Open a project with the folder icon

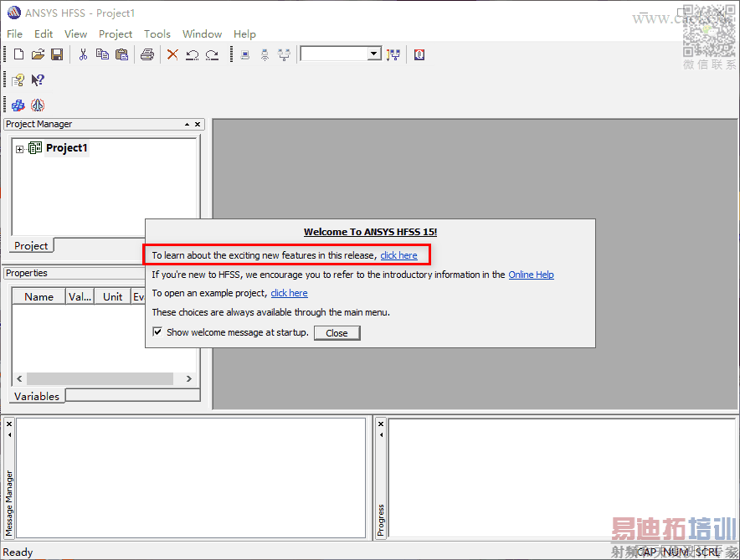(x=38, y=54)
